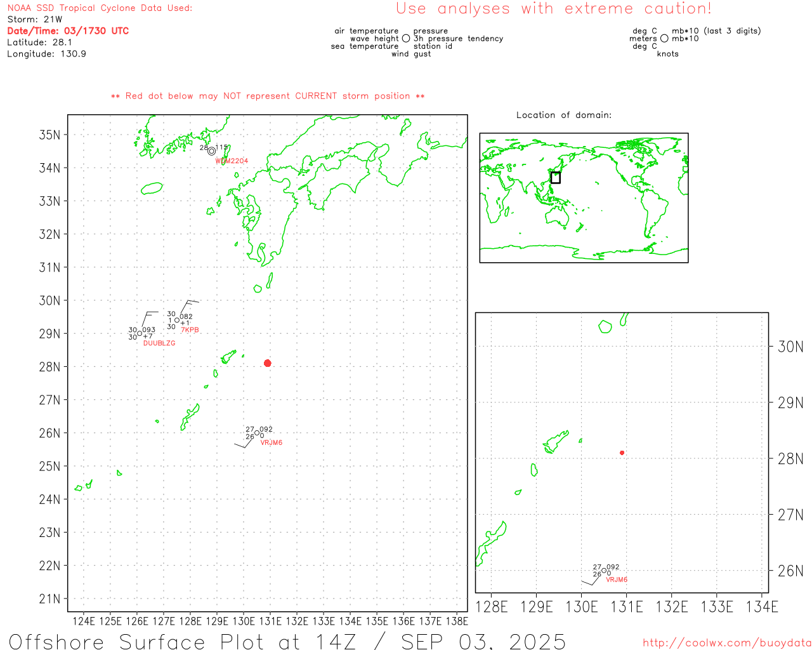Click the 128E label on inset map
The height and width of the screenshot is (650, 812).
(x=492, y=607)
